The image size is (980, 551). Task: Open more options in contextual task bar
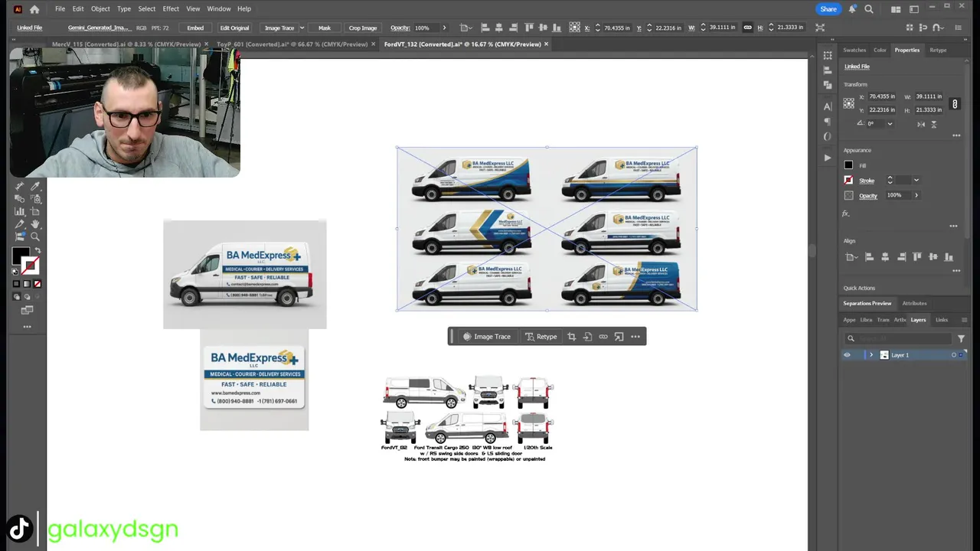pyautogui.click(x=635, y=337)
